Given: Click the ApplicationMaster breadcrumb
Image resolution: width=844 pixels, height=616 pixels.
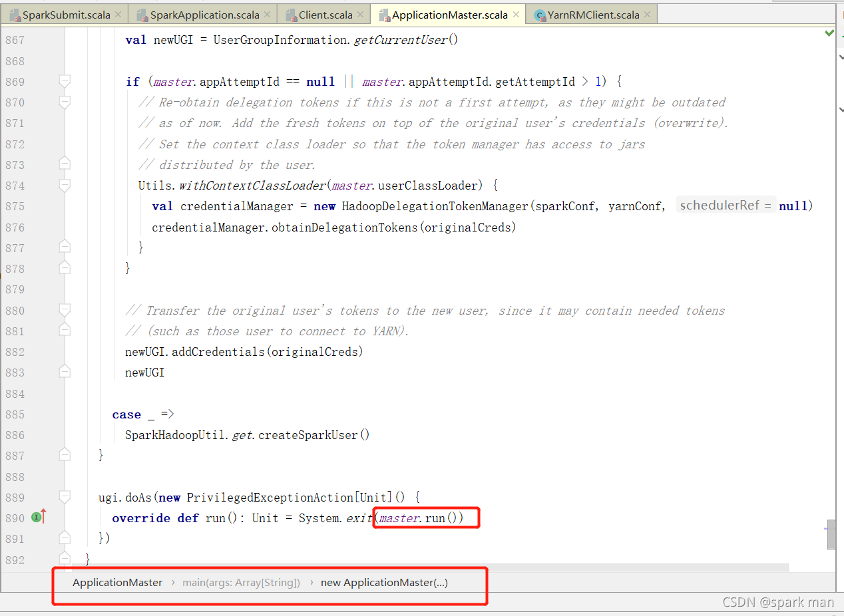Looking at the screenshot, I should [117, 582].
